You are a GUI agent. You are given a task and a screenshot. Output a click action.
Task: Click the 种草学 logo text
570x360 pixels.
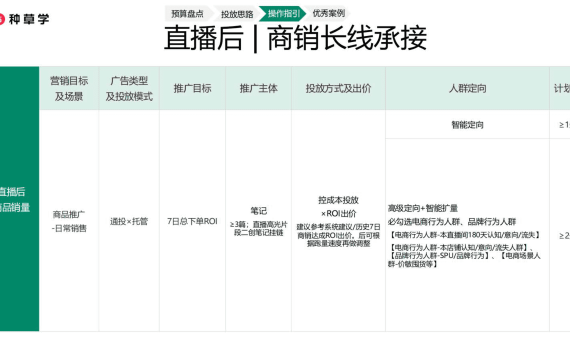(28, 19)
